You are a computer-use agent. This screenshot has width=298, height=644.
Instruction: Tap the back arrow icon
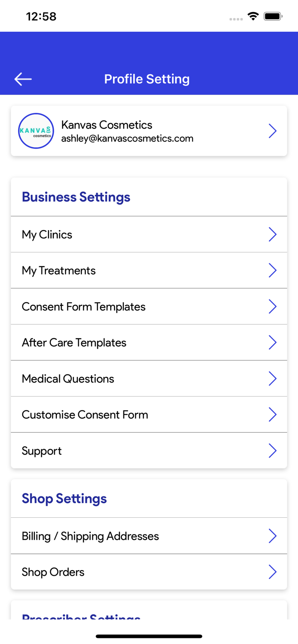tap(23, 79)
